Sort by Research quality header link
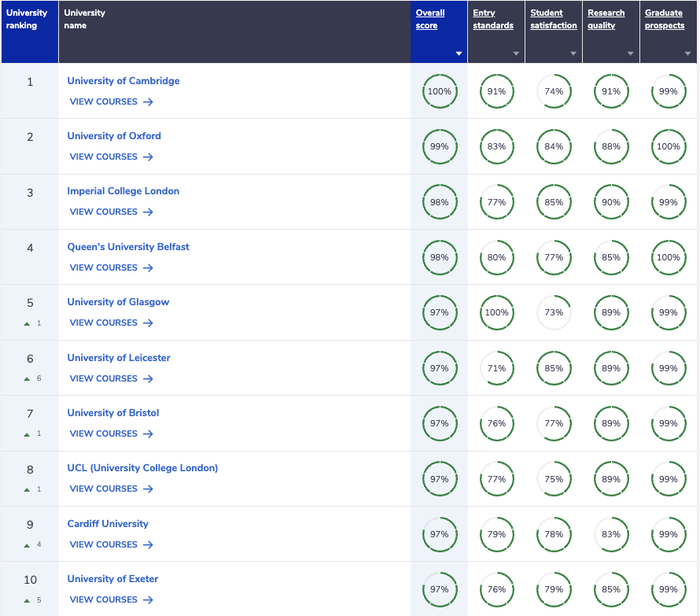Screen dimensions: 700x616 (x=606, y=19)
